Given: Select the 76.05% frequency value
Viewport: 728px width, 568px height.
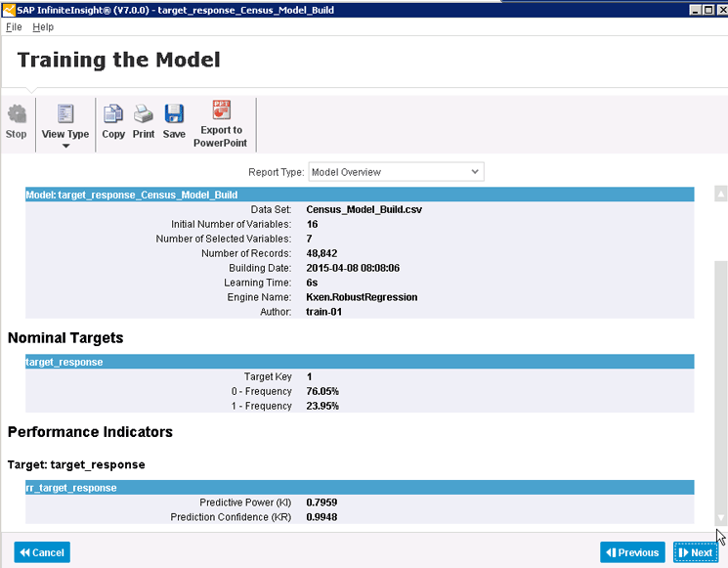Looking at the screenshot, I should pyautogui.click(x=322, y=391).
